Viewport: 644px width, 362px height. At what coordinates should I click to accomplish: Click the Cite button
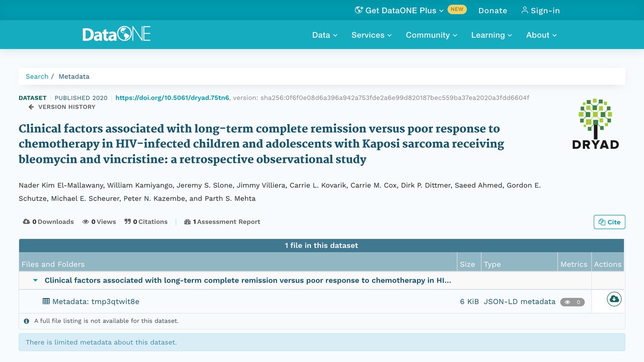tap(609, 222)
